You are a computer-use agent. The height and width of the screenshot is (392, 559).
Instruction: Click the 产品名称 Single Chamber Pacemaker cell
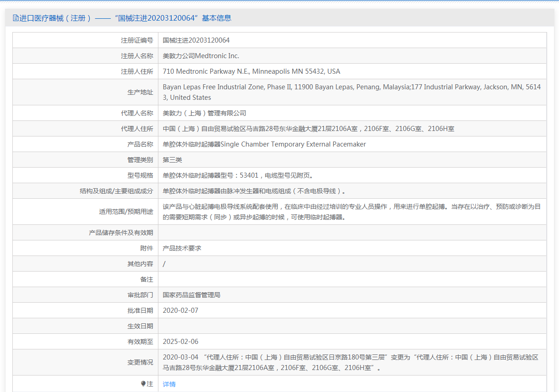353,144
